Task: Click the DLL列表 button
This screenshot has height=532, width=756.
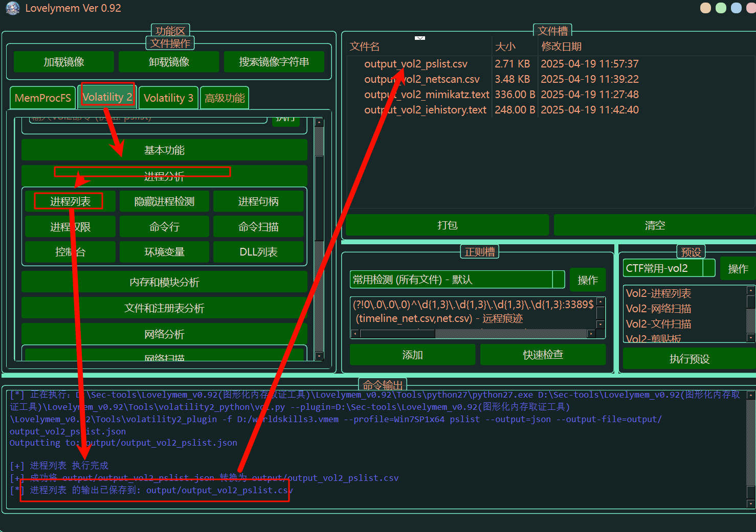Action: coord(258,251)
